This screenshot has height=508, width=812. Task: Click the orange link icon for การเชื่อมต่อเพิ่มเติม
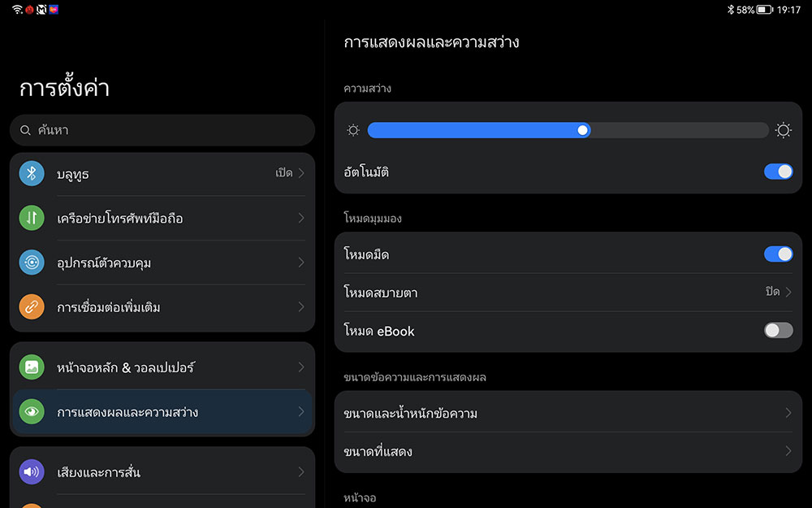click(x=32, y=307)
